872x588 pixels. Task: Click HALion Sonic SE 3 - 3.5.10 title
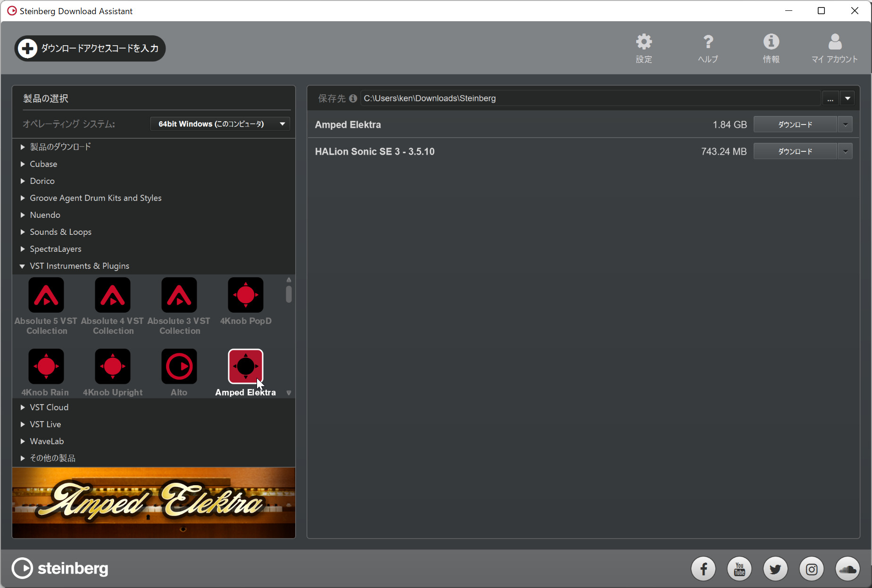coord(375,152)
